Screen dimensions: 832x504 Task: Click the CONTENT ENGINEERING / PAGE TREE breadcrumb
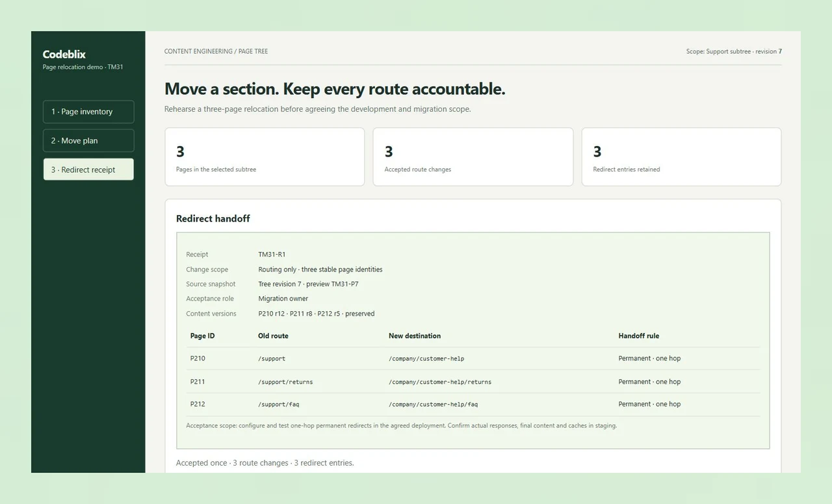216,51
